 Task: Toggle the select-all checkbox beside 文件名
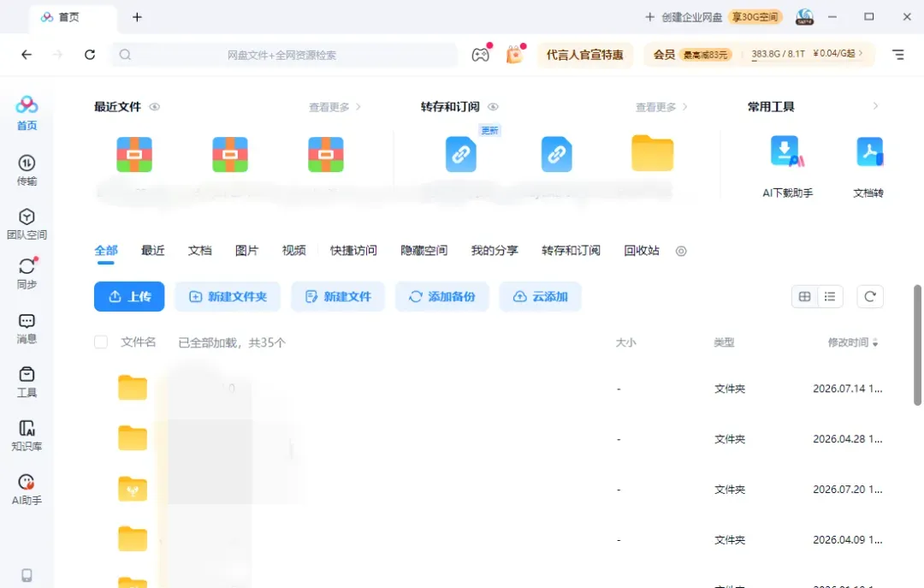click(101, 342)
